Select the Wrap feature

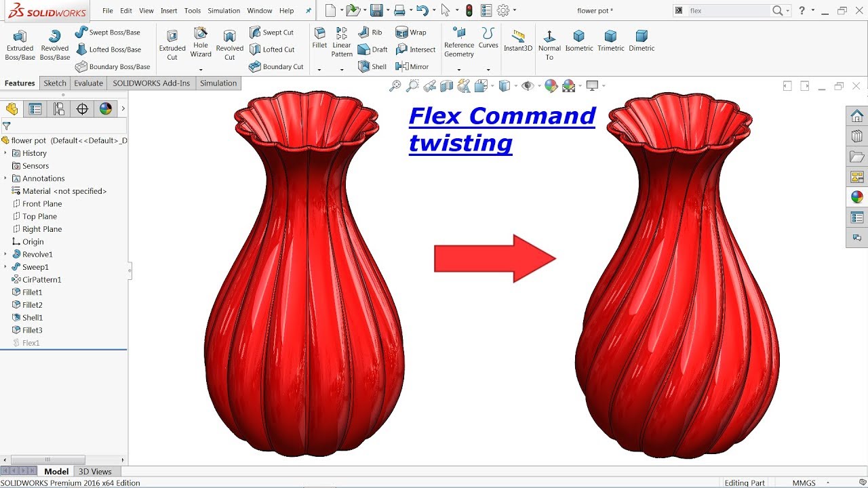coord(411,33)
